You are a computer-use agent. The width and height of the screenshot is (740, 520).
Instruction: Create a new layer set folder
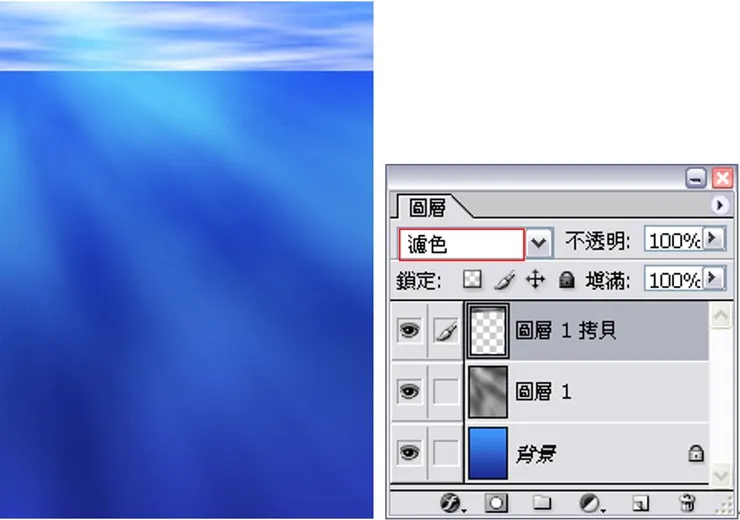pyautogui.click(x=542, y=502)
